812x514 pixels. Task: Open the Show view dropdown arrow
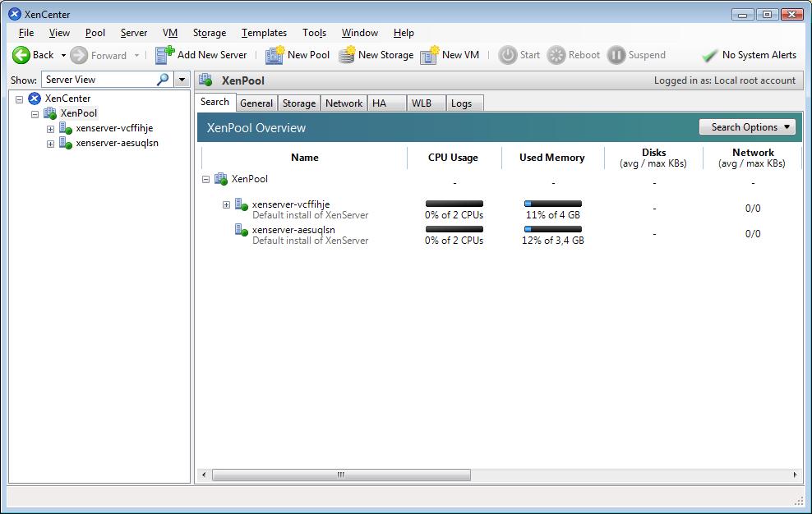point(182,80)
